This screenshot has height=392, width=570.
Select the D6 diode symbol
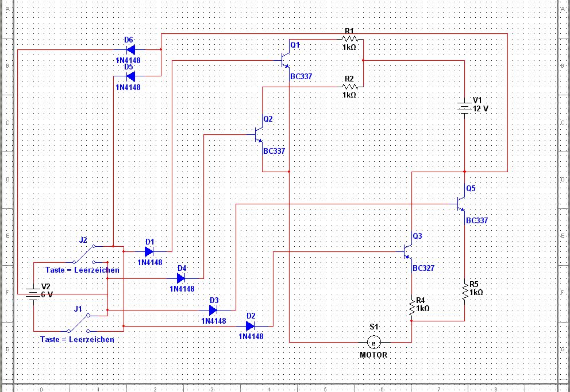[130, 50]
